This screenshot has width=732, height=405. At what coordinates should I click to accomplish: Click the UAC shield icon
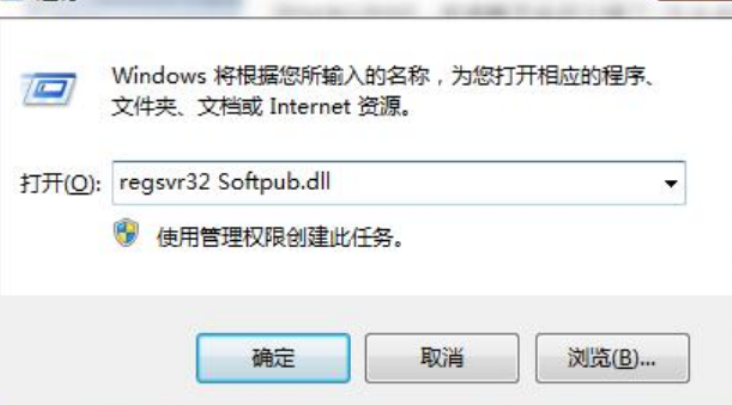pos(126,232)
